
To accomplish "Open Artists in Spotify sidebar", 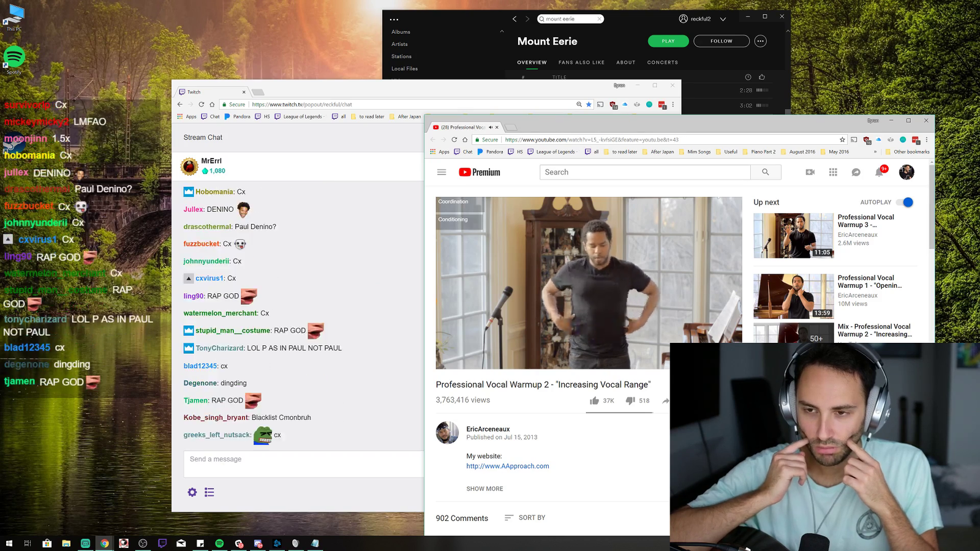I will [x=399, y=44].
